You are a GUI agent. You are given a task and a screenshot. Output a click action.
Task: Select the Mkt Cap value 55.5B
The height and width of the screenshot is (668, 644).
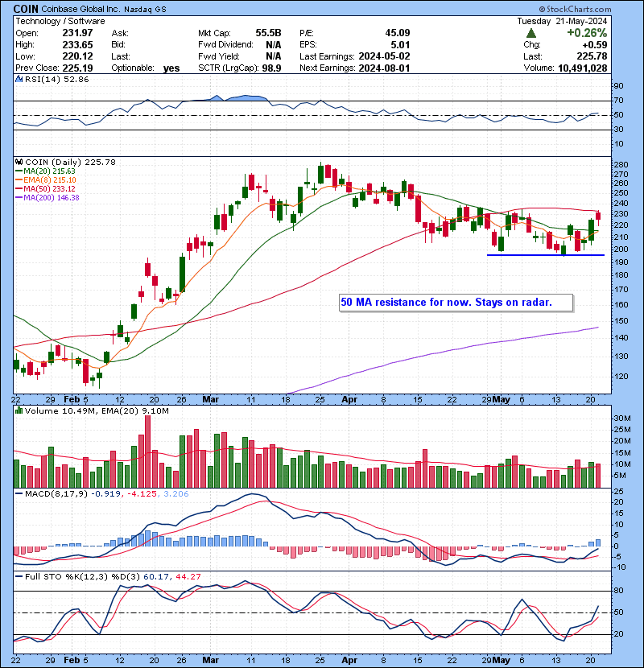tap(269, 33)
